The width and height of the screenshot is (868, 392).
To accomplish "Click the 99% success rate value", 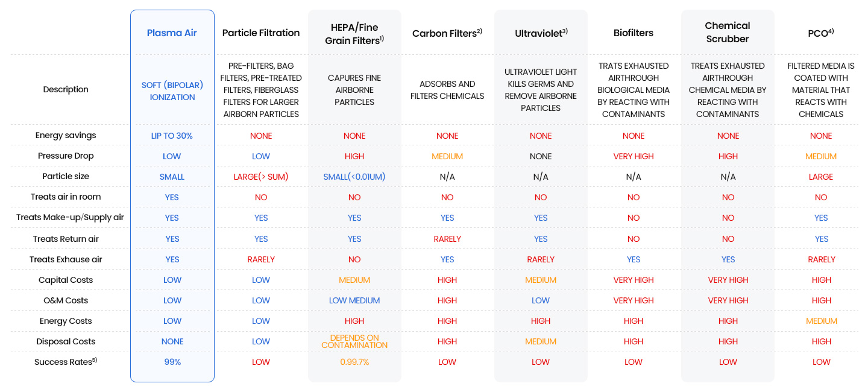I will click(x=172, y=362).
